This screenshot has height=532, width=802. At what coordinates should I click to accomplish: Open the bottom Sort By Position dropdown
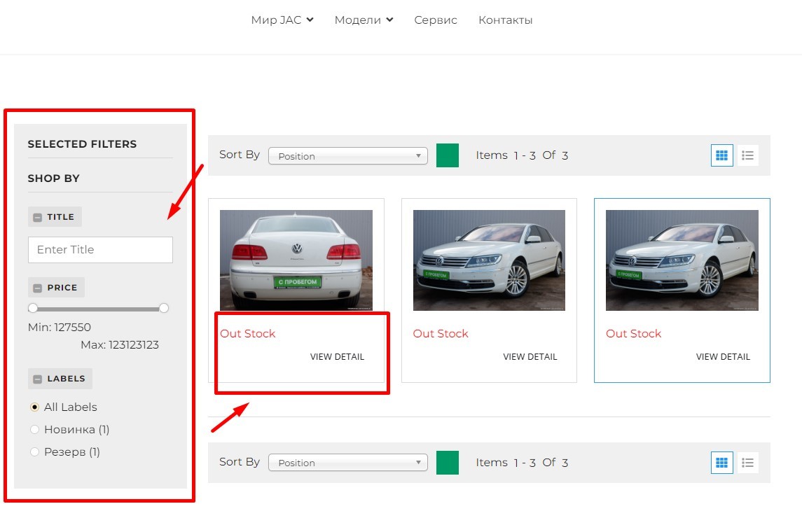pyautogui.click(x=347, y=463)
